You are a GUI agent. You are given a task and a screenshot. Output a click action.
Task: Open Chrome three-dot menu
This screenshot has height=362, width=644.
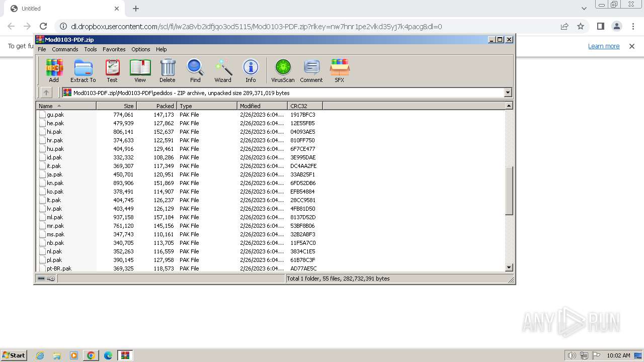pos(632,26)
